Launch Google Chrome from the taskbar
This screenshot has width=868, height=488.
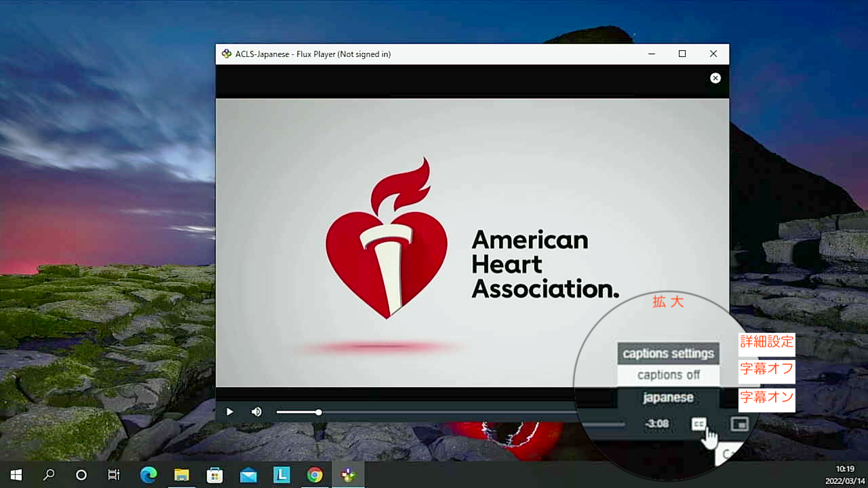click(x=315, y=475)
